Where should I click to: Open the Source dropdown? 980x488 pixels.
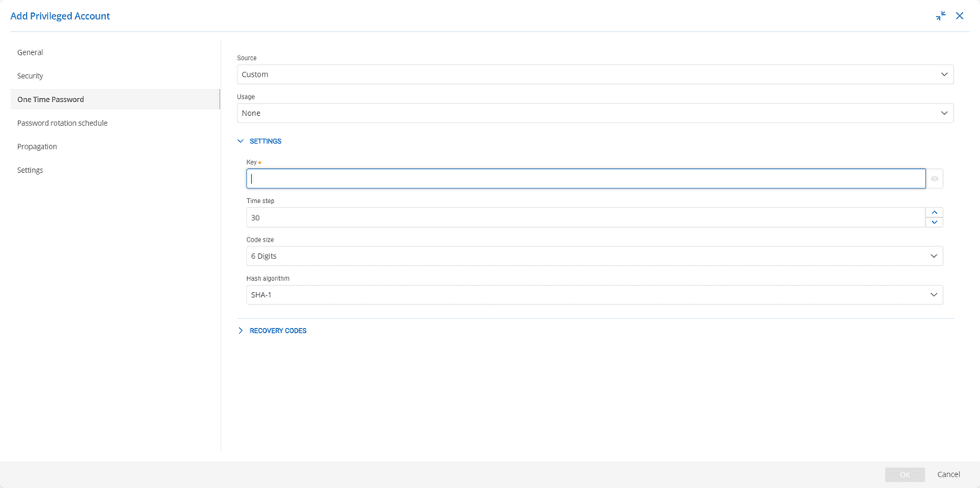point(595,74)
